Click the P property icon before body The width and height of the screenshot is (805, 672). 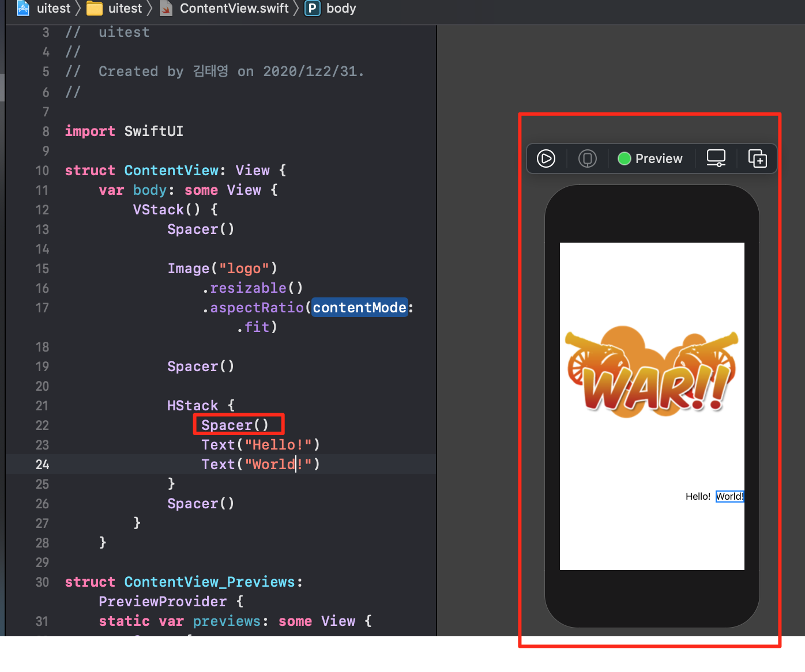[x=313, y=8]
